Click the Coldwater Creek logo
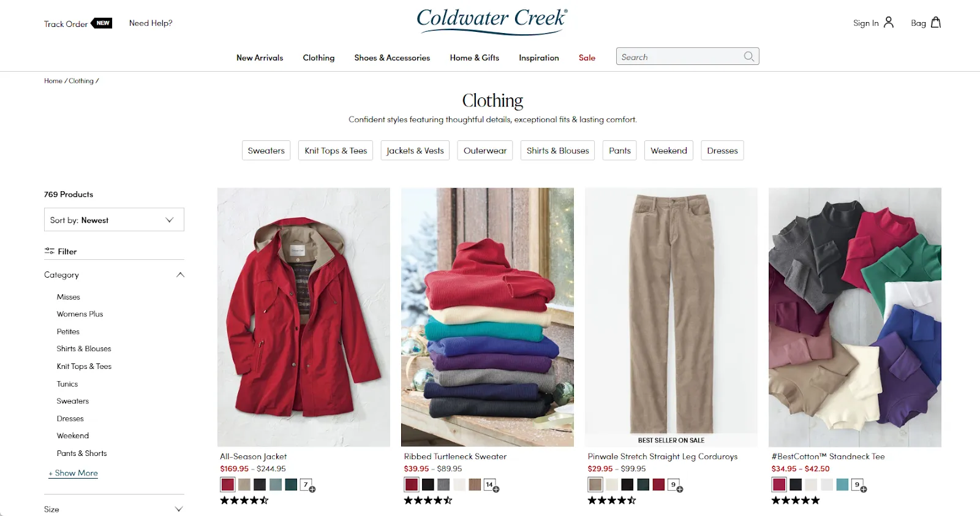Image resolution: width=980 pixels, height=516 pixels. point(492,20)
